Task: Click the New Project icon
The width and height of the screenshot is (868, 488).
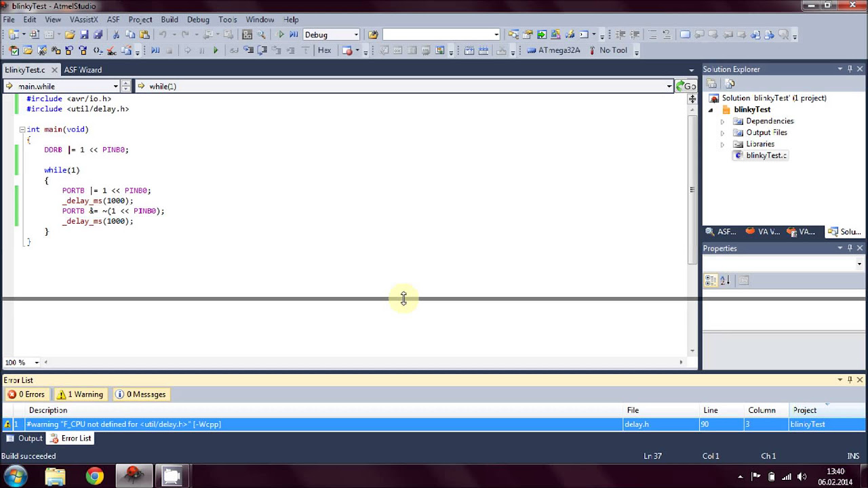Action: pos(14,35)
